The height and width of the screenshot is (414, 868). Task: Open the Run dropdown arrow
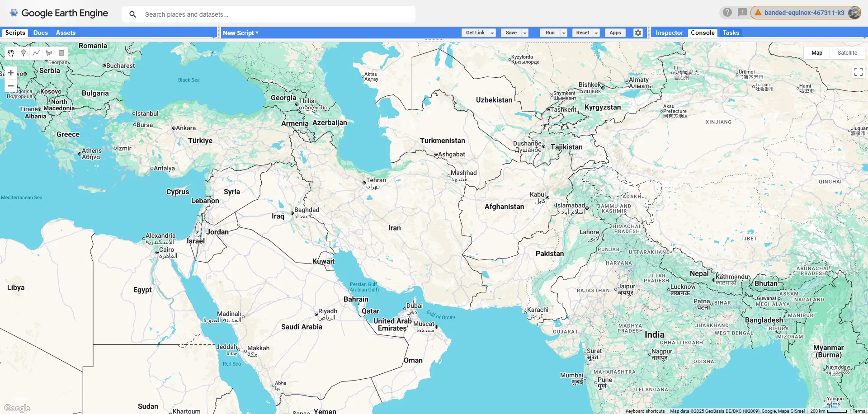(563, 33)
